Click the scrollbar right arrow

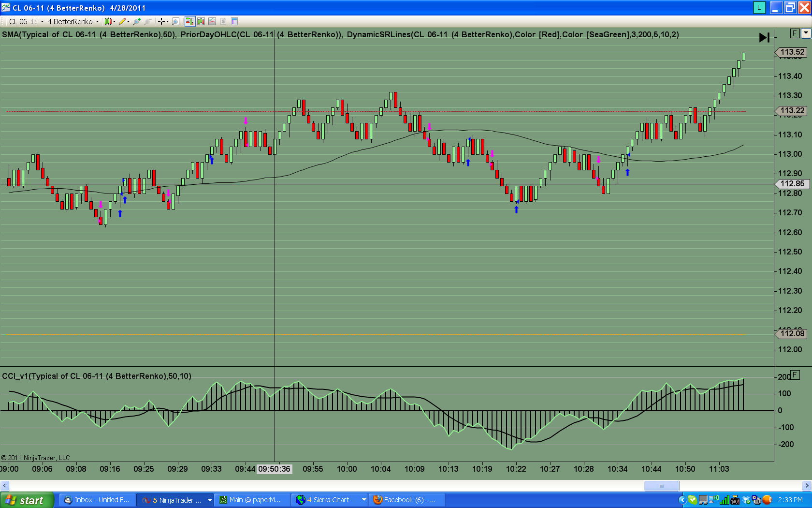(807, 486)
